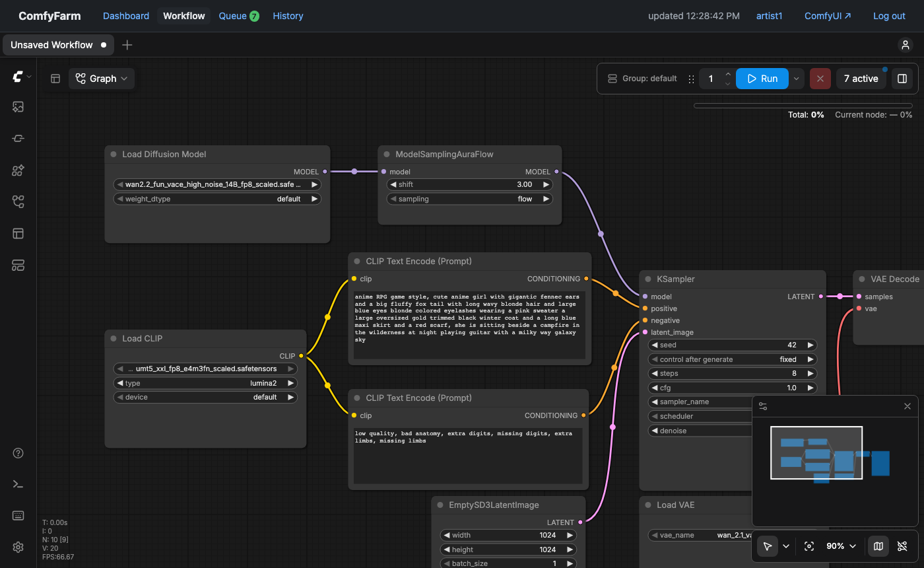924x568 pixels.
Task: Open settings with the gear icon
Action: coord(18,548)
